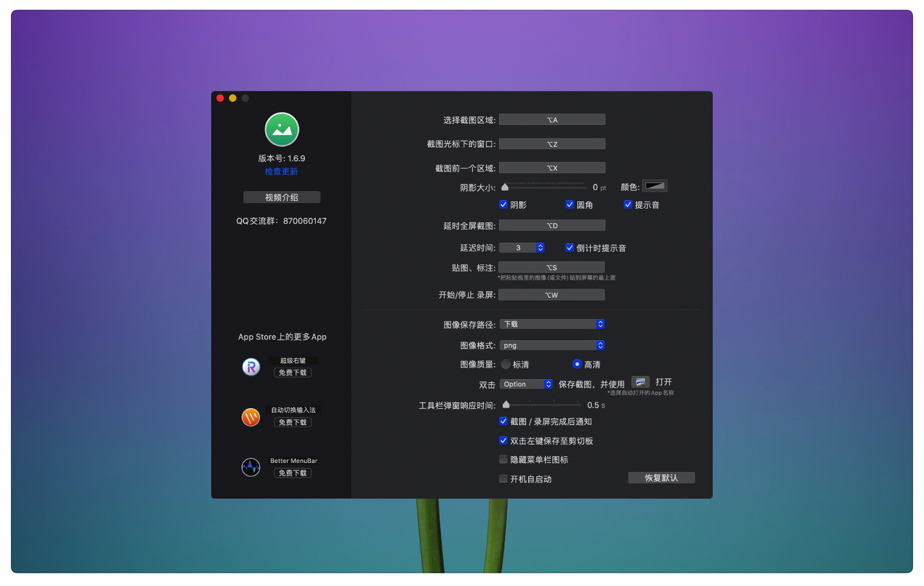Click the Better MenuBar app icon
This screenshot has width=924, height=586.
(x=251, y=467)
